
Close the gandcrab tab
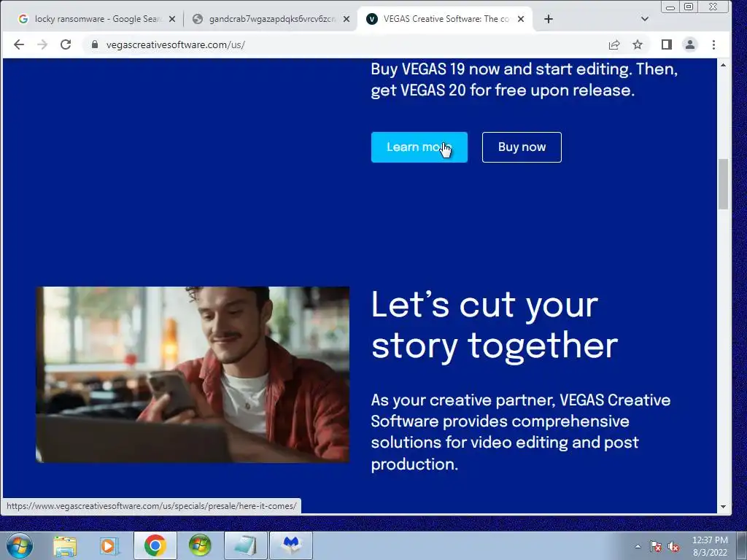347,19
